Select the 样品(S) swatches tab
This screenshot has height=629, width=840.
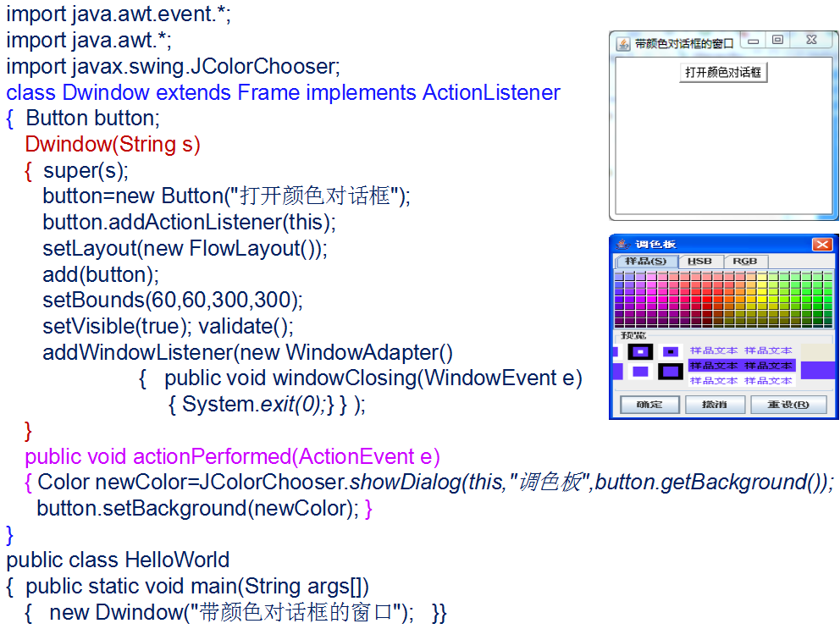tap(649, 260)
